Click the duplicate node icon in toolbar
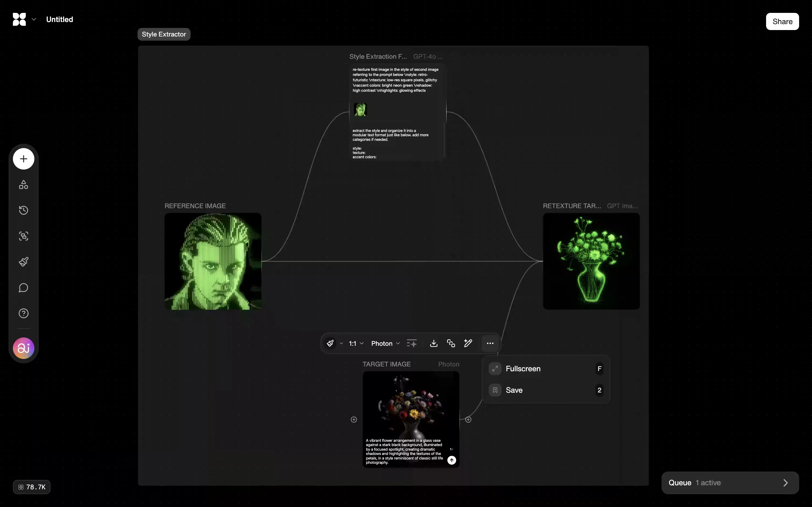Image resolution: width=812 pixels, height=507 pixels. [x=451, y=343]
